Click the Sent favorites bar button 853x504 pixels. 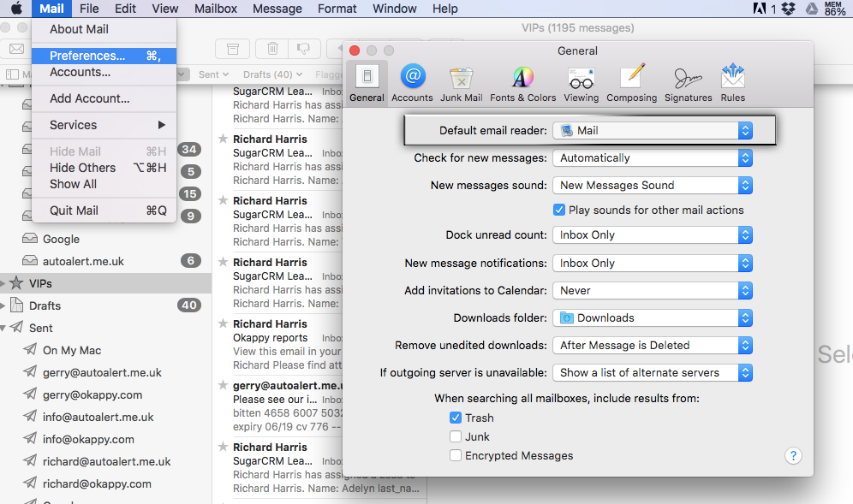coord(213,74)
